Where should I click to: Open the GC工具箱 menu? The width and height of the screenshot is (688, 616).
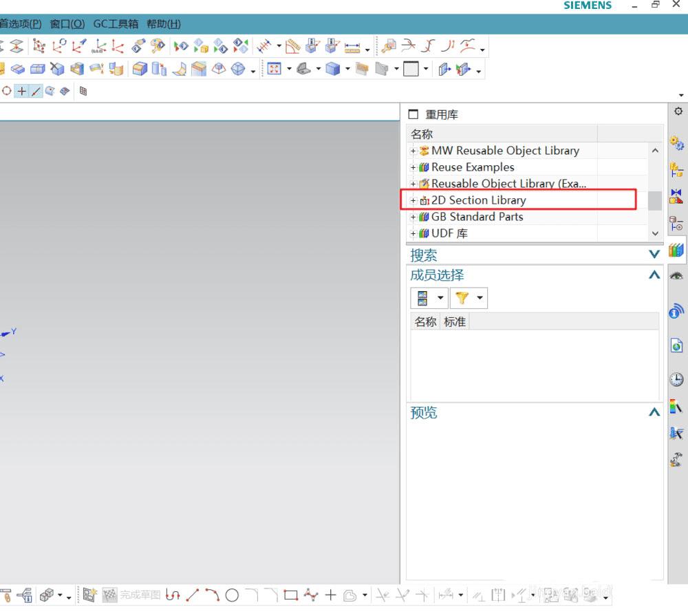pos(116,24)
